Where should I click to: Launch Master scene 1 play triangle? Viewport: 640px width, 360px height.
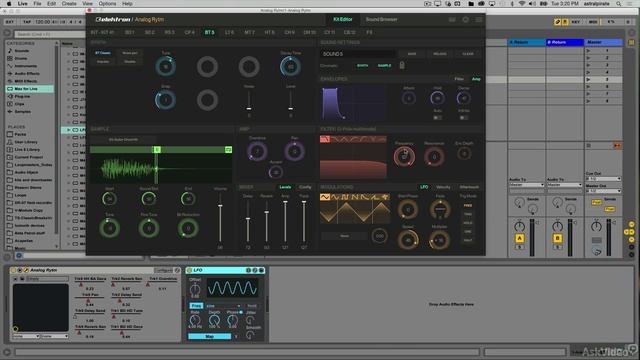(x=588, y=51)
